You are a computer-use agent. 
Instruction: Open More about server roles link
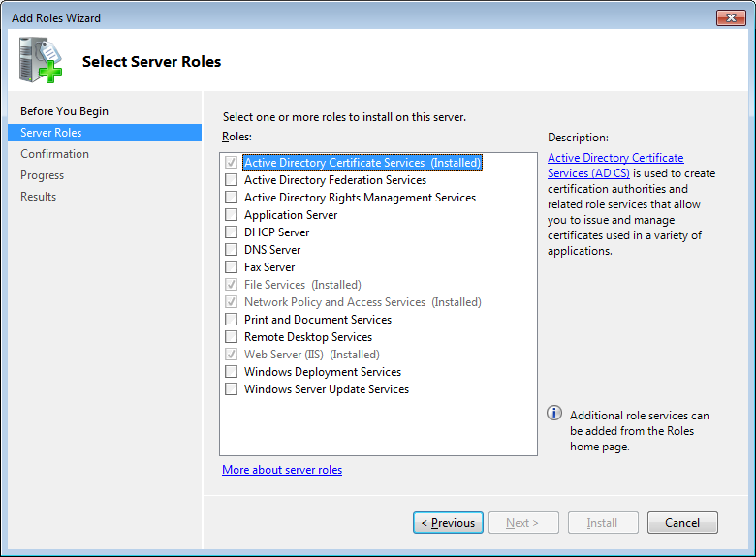282,470
